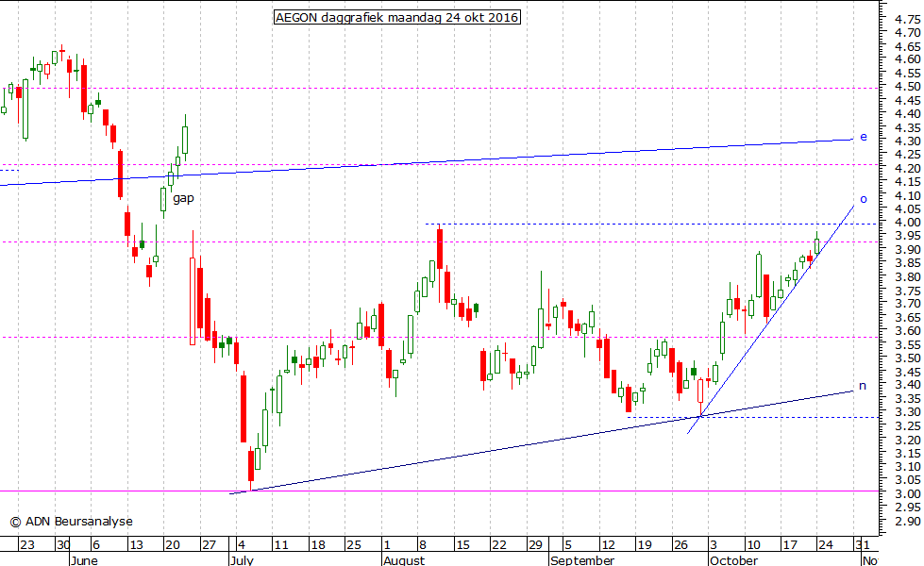The height and width of the screenshot is (566, 924).
Task: Pick date label 27 on time axis
Action: click(x=209, y=545)
